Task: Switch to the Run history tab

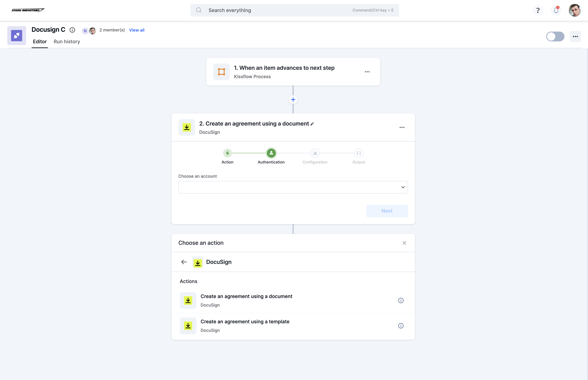Action: point(66,42)
